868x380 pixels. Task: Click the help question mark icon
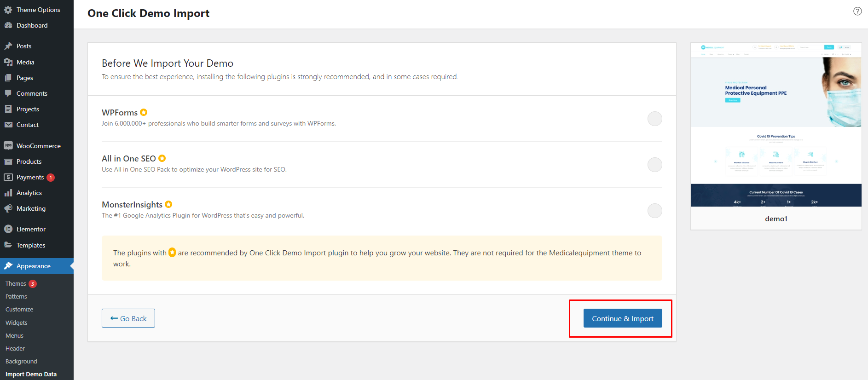pyautogui.click(x=857, y=12)
